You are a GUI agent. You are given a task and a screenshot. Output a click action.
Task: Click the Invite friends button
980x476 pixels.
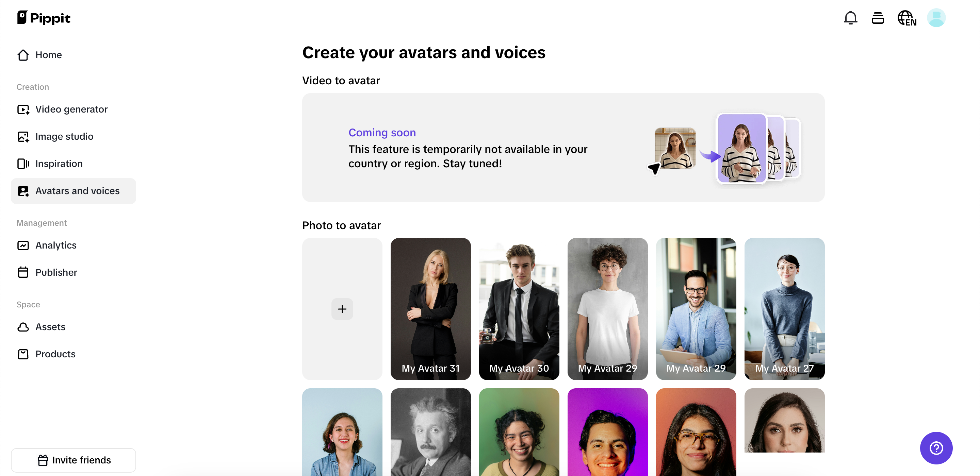[x=73, y=460]
